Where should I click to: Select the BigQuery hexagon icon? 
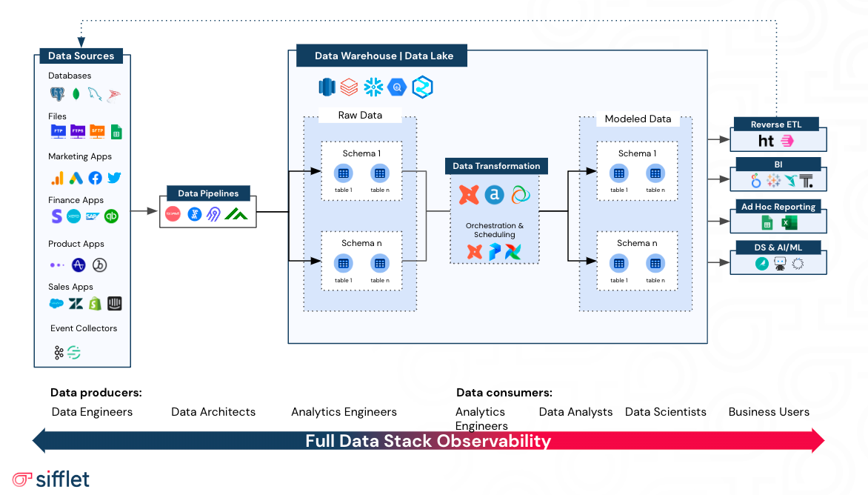pyautogui.click(x=397, y=87)
